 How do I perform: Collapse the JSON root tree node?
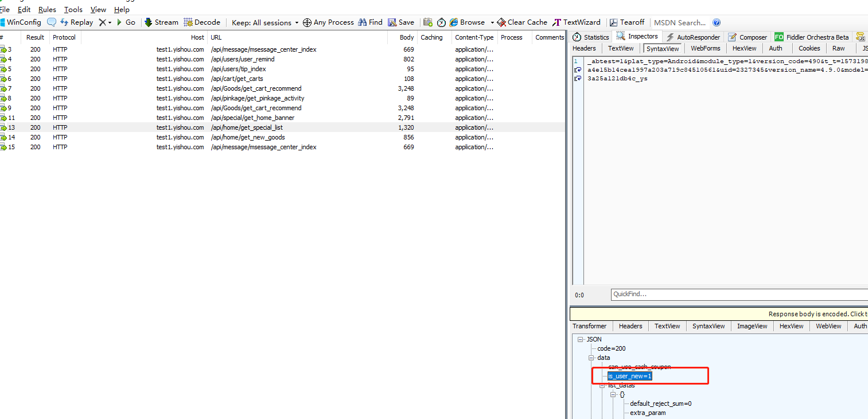(x=581, y=339)
